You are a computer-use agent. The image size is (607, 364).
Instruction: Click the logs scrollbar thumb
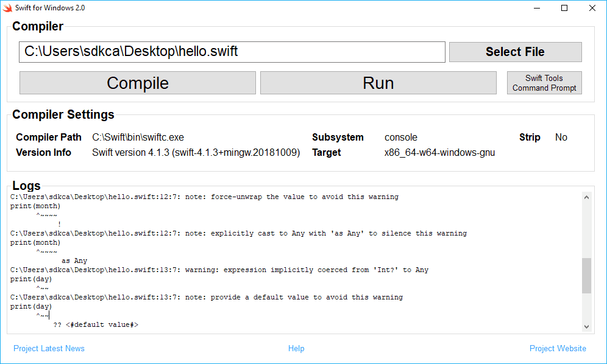[x=586, y=276]
